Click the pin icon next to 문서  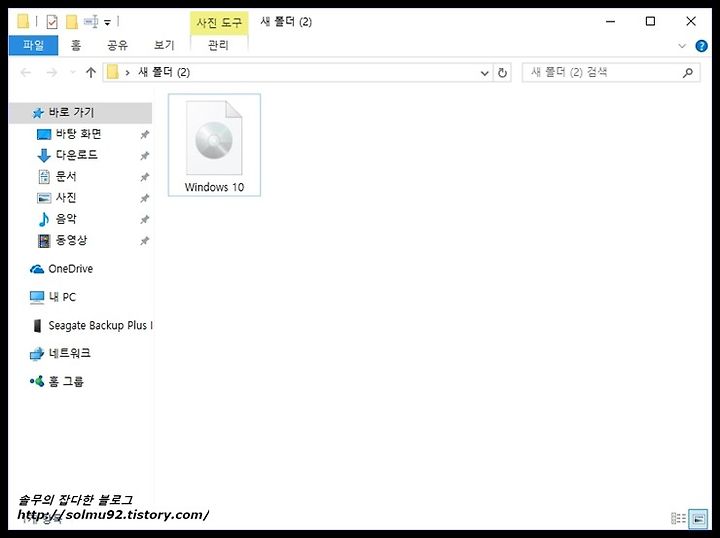coord(145,177)
